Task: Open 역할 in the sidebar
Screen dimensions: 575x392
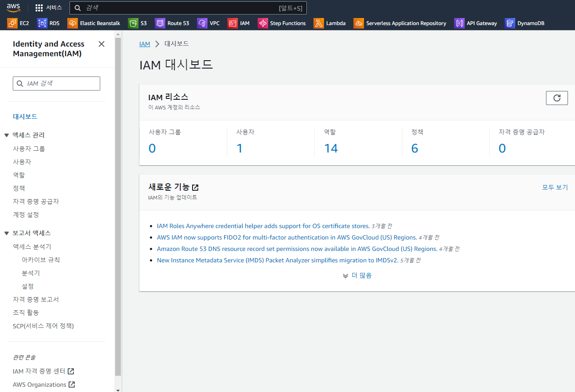Action: pos(19,175)
